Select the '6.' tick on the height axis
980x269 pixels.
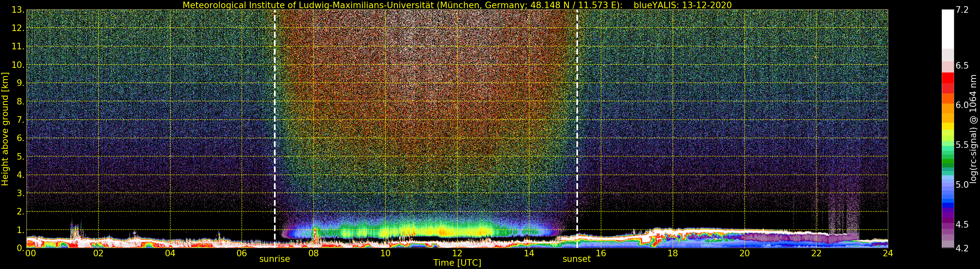[x=20, y=138]
